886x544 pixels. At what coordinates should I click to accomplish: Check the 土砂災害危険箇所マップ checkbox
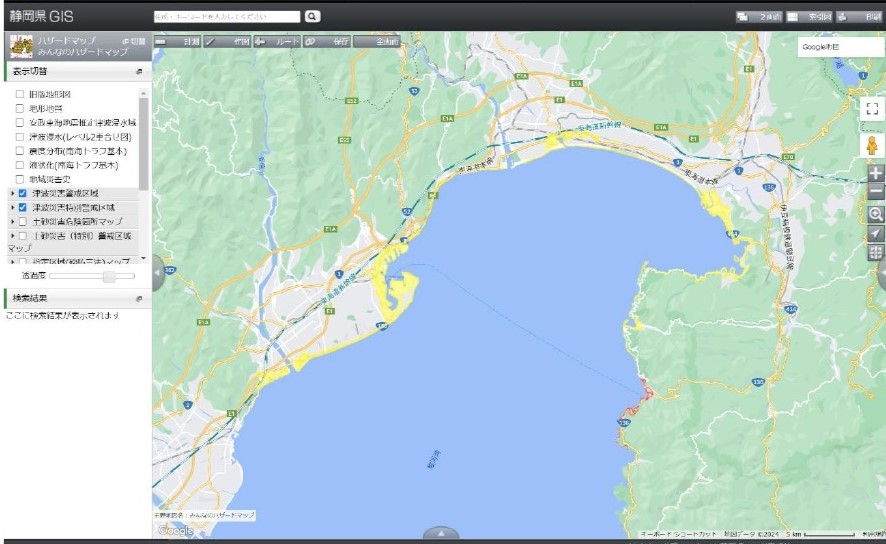pyautogui.click(x=23, y=221)
